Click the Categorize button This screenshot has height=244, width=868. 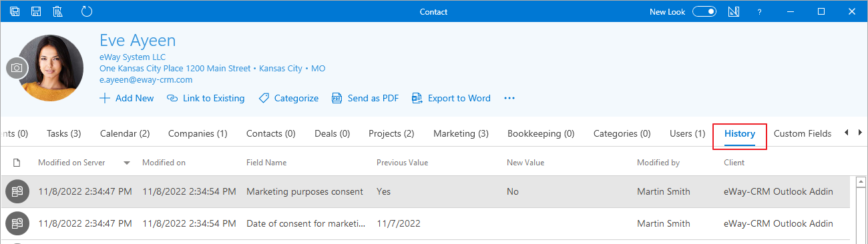288,98
